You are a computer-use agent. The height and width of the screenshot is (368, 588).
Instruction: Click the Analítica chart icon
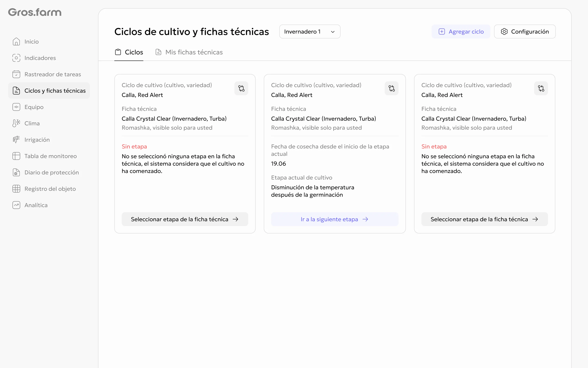point(16,205)
